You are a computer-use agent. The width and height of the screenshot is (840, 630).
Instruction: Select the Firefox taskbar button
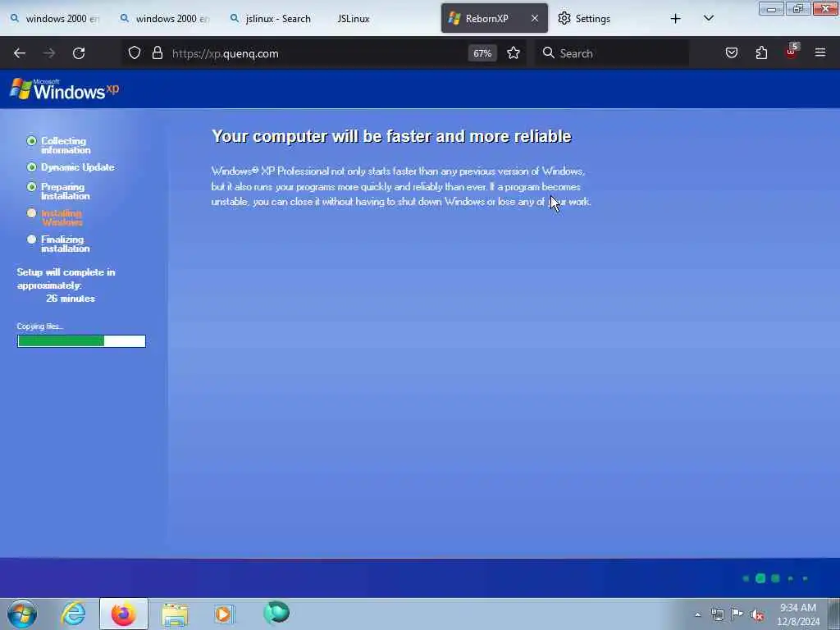point(124,614)
